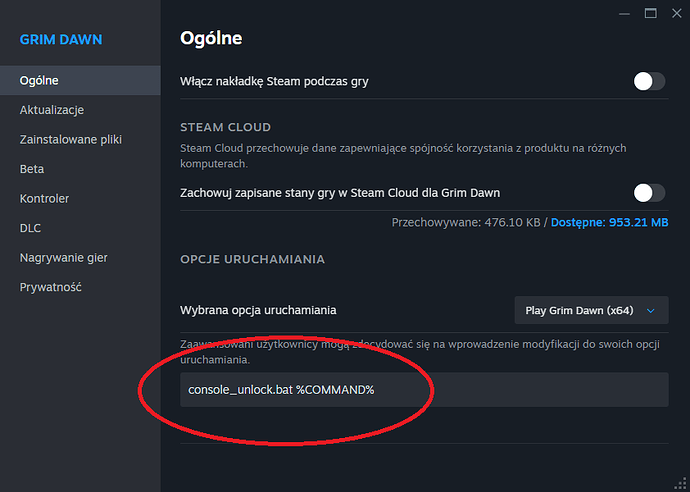Switch to the Aktualizacje tab

(80, 110)
